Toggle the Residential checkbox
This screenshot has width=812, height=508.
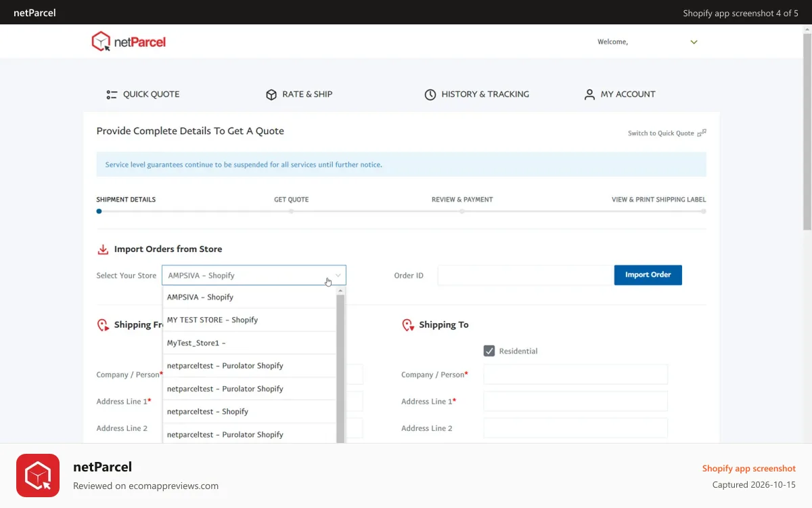coord(489,351)
